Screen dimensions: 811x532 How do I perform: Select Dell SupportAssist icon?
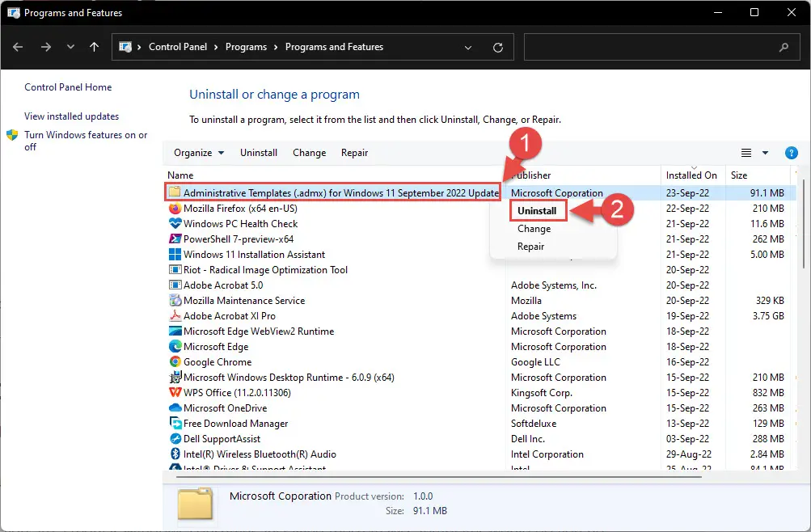click(x=175, y=439)
